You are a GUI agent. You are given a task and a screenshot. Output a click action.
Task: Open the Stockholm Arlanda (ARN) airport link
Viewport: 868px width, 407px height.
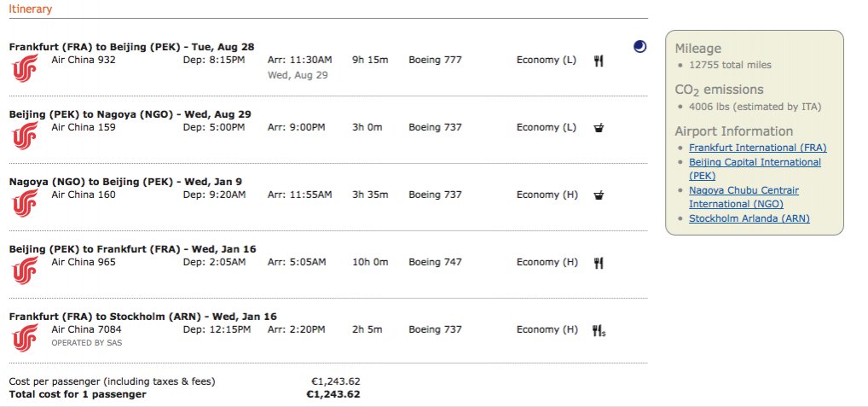(x=749, y=218)
